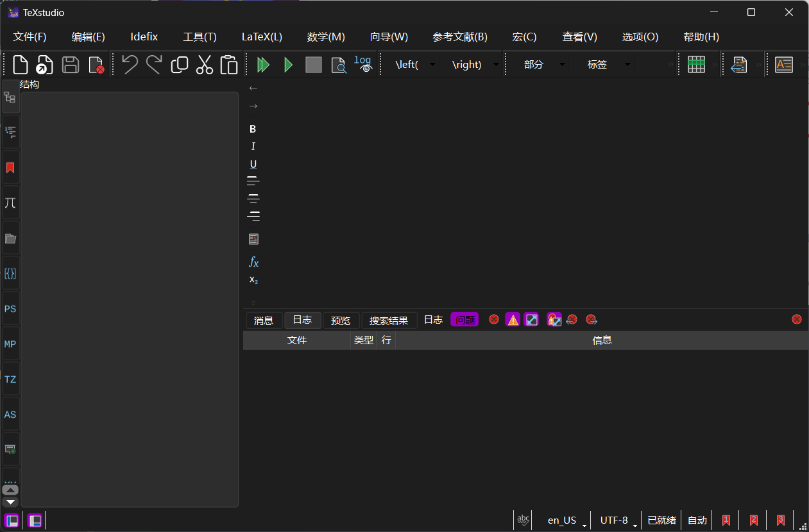
Task: Click the single green compile arrow
Action: coord(288,65)
